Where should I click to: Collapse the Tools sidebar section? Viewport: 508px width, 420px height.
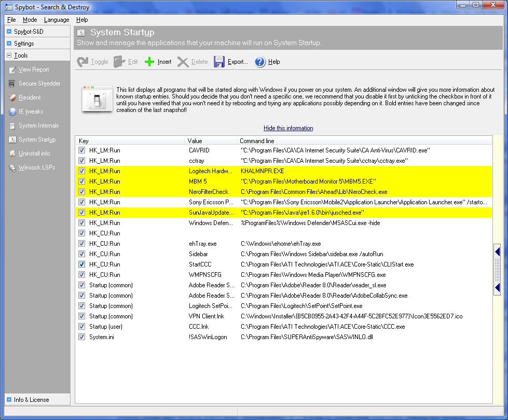9,55
